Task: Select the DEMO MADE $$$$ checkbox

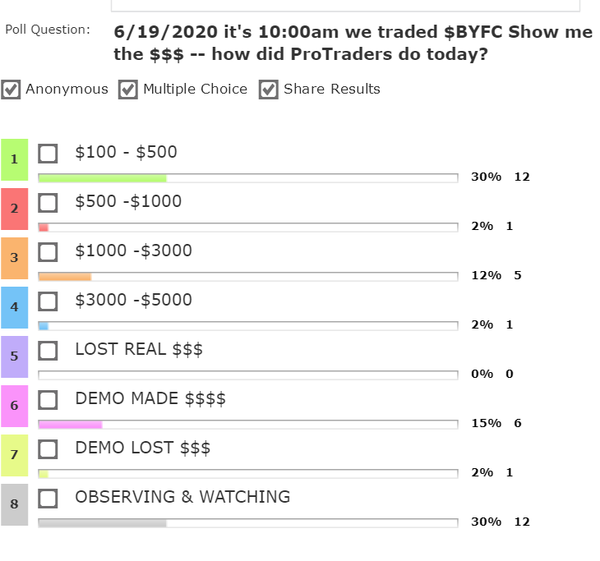Action: click(47, 399)
